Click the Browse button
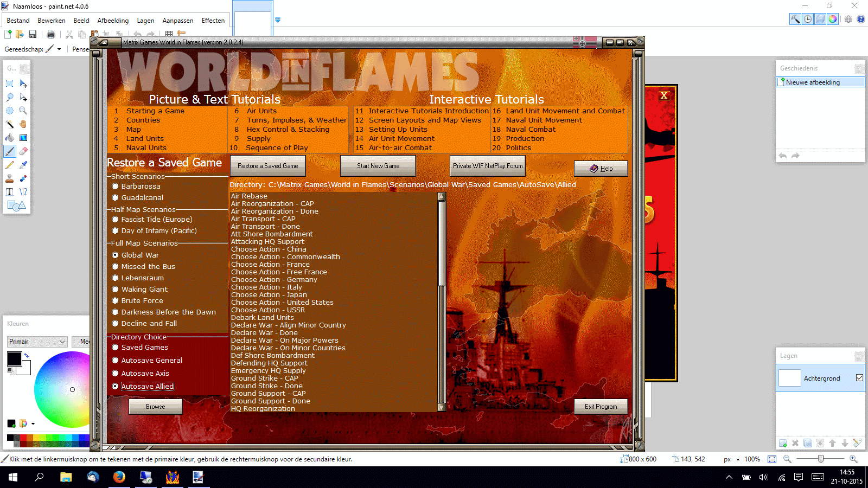 pyautogui.click(x=156, y=407)
